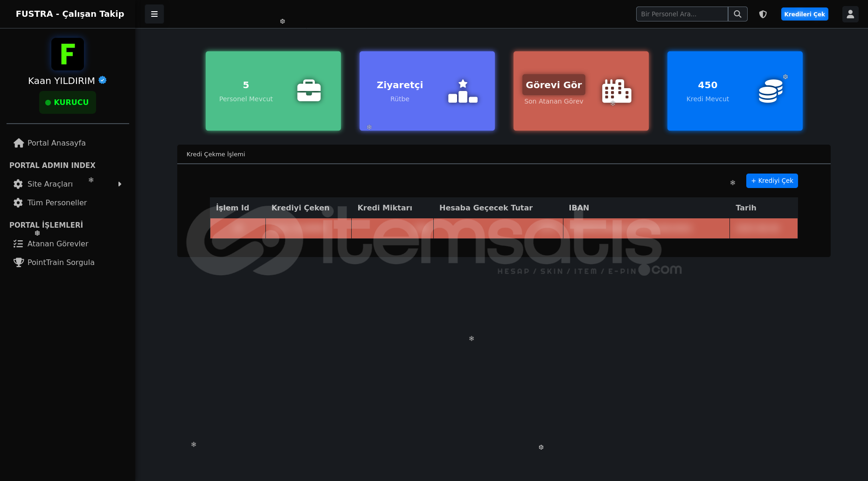Click the coins icon on Kredi card
This screenshot has height=481, width=868.
pos(771,91)
